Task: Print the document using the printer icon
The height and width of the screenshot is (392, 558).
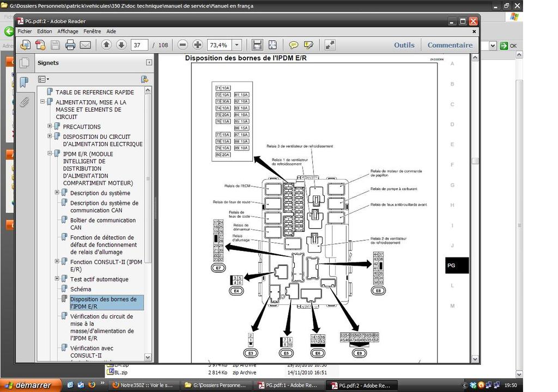Action: click(70, 45)
